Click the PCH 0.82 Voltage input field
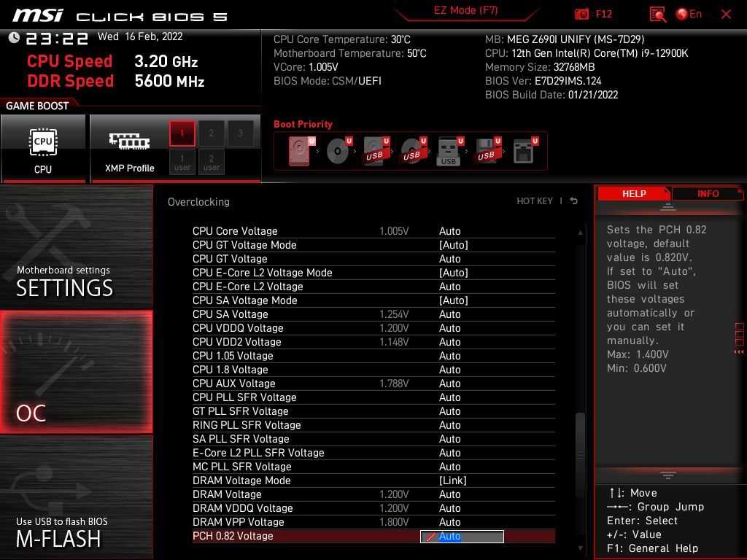747x560 pixels. click(x=462, y=536)
